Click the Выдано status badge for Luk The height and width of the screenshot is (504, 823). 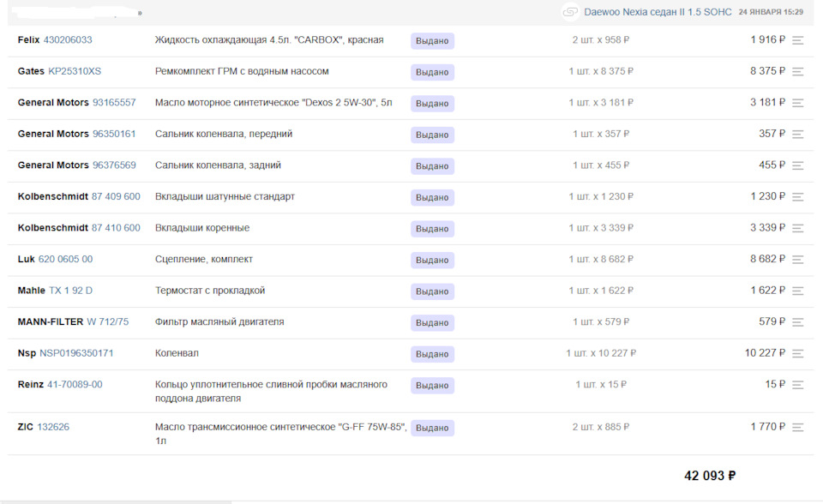pos(432,261)
